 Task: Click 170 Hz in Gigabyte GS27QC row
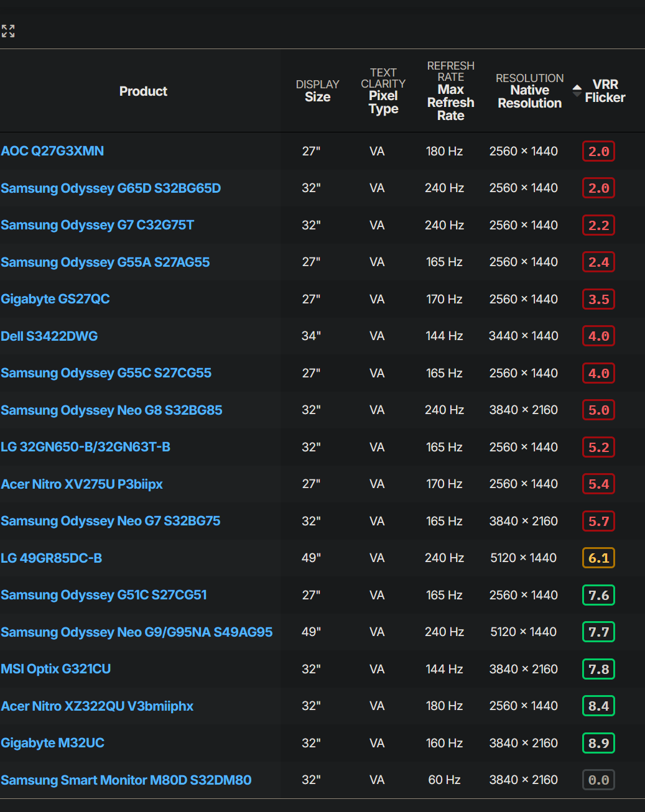click(444, 299)
